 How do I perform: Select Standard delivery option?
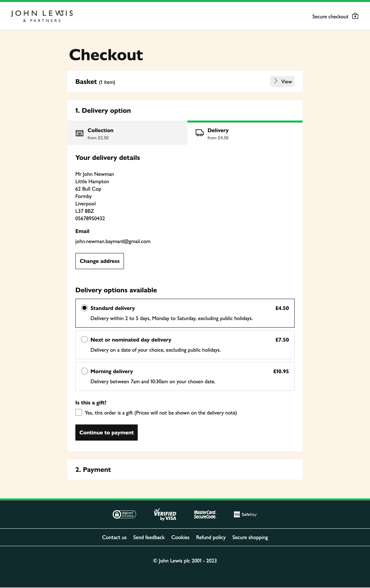pos(84,308)
